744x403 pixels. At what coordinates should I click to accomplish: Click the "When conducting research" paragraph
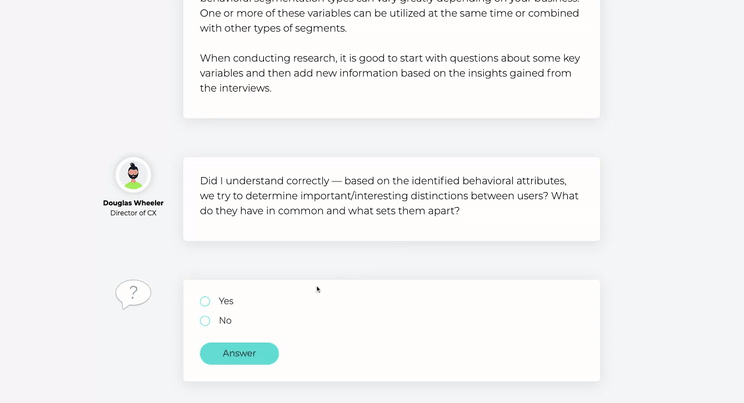coord(390,73)
